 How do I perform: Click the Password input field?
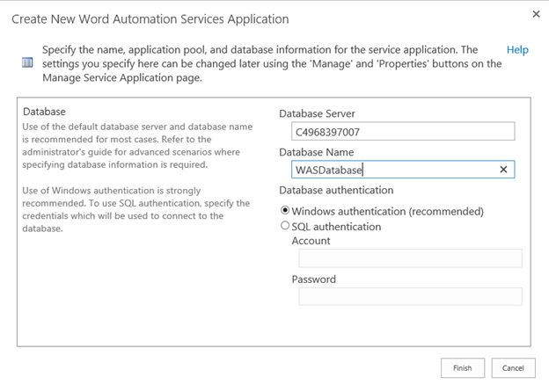[410, 296]
